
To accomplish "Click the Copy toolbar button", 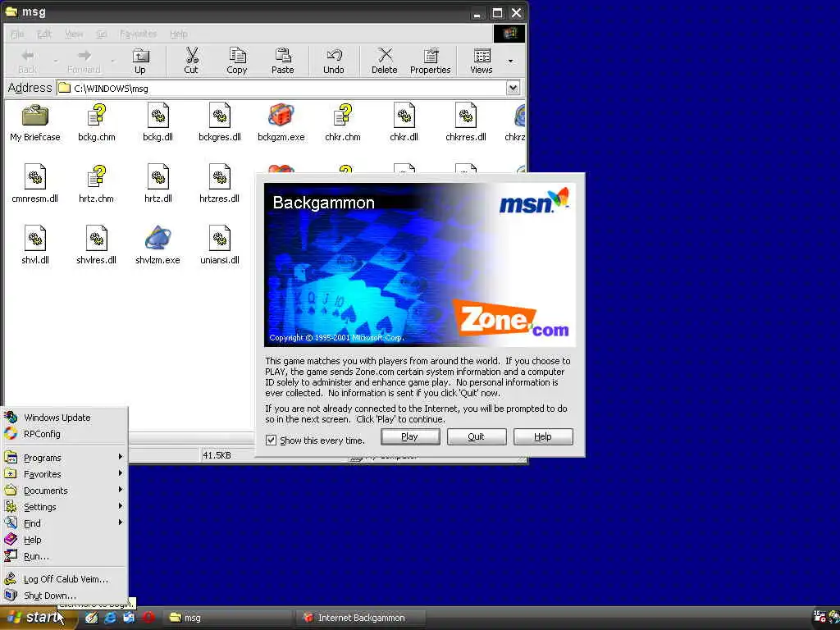I will point(237,61).
